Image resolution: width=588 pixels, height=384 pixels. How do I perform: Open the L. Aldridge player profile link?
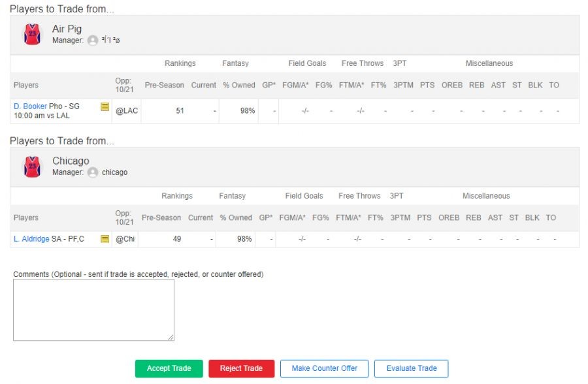tap(31, 239)
